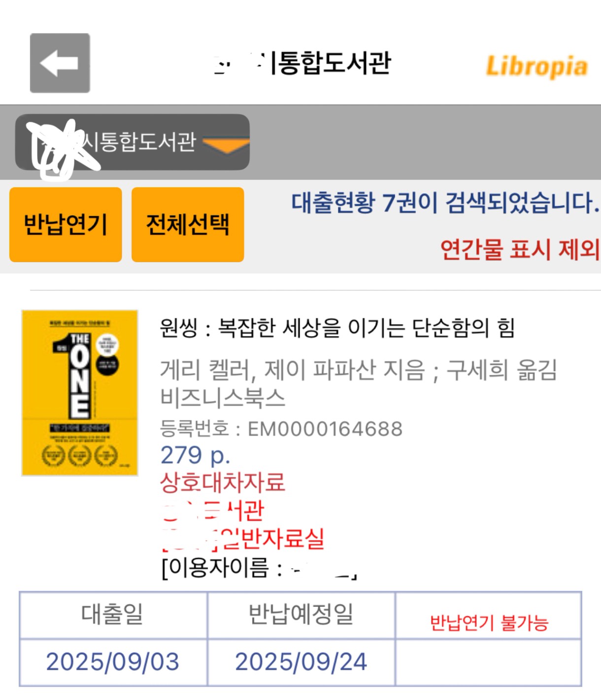
Task: Click the 반납예정일 column header
Action: (301, 615)
